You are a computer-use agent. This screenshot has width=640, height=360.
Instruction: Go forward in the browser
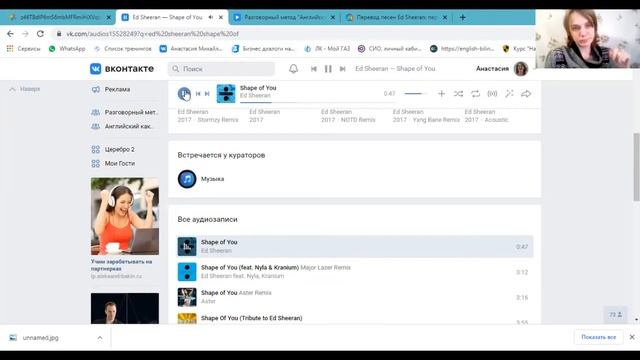point(25,34)
